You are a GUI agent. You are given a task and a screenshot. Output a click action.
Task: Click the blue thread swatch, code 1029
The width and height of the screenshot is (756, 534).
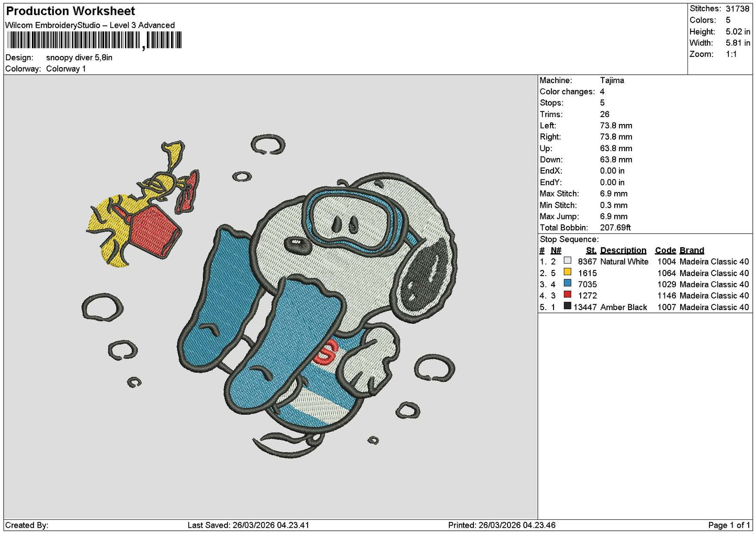(567, 283)
